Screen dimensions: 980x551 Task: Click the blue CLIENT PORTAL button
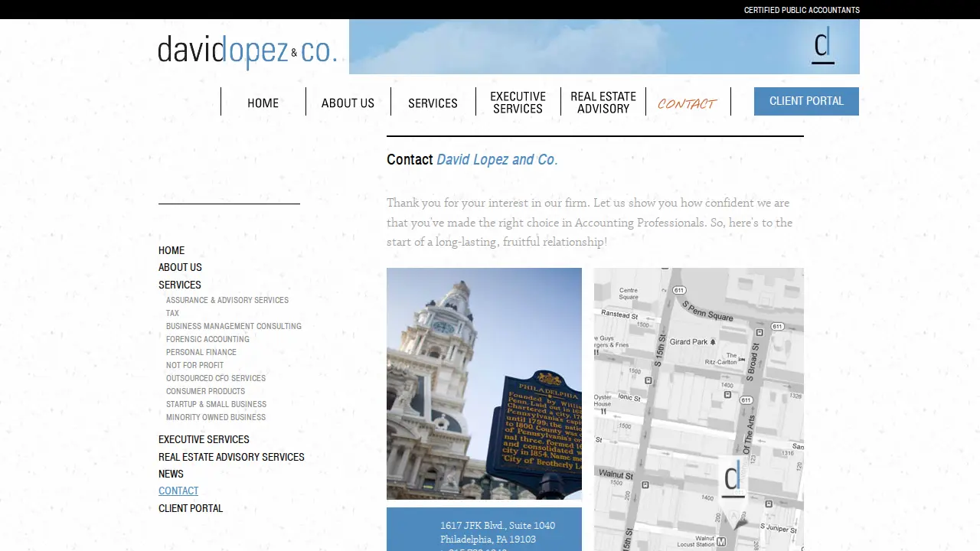pos(806,101)
